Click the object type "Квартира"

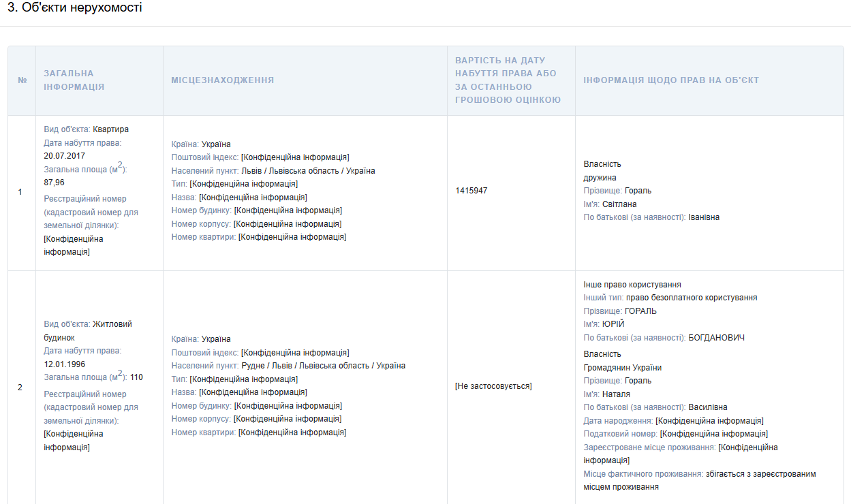[110, 129]
